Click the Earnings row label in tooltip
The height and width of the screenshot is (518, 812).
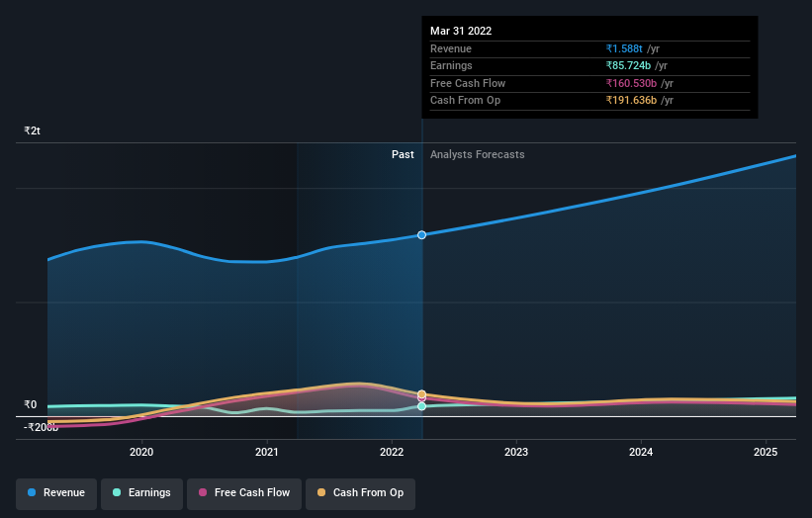[451, 65]
